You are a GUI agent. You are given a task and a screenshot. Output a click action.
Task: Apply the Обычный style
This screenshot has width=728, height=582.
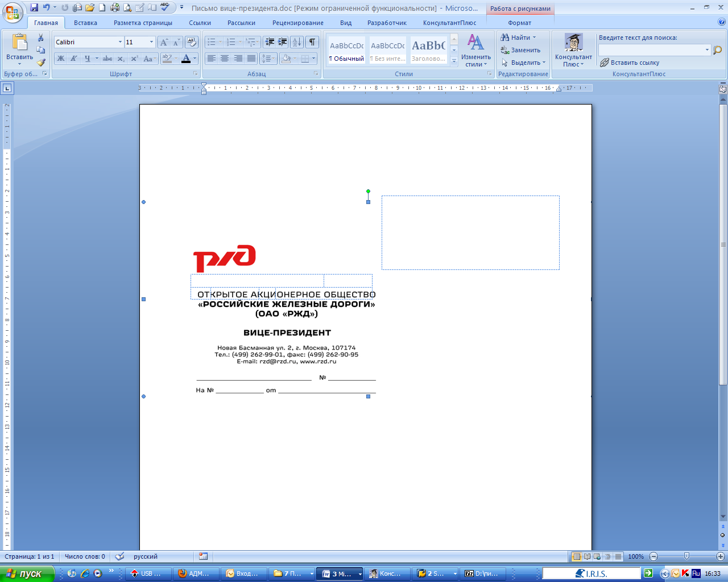coord(347,51)
